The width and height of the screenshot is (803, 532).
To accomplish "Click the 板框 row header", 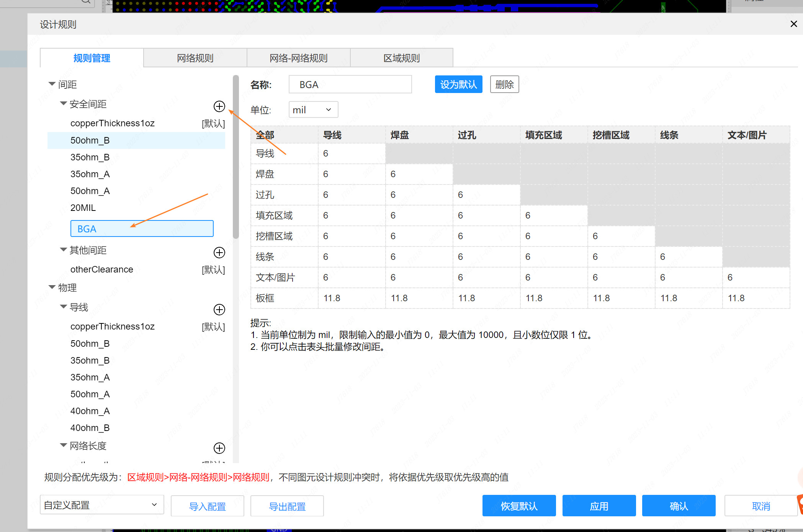I will click(x=284, y=298).
